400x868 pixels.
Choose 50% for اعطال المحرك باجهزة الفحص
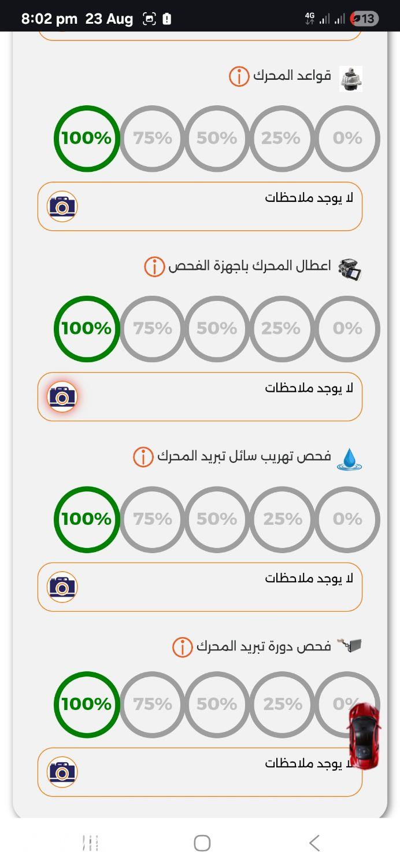click(217, 329)
